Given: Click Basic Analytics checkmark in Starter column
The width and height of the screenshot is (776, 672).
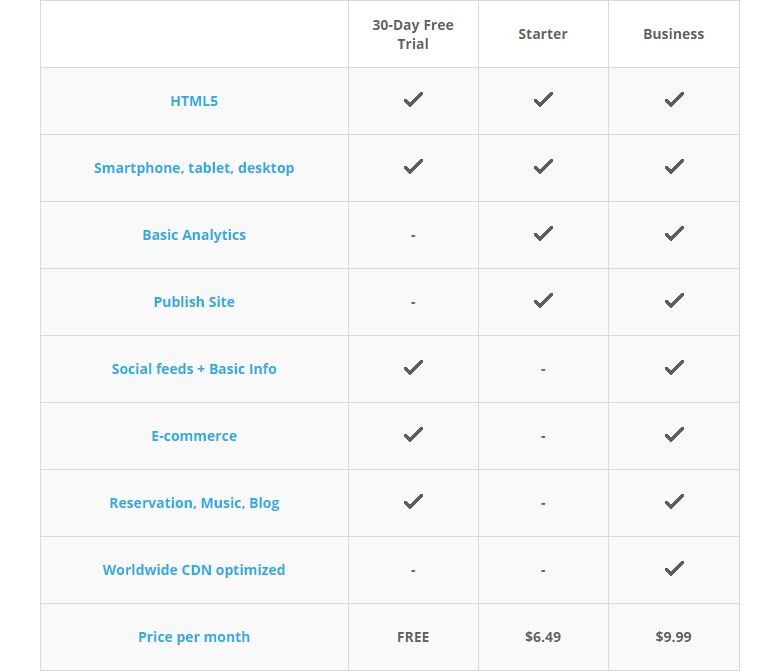Looking at the screenshot, I should pyautogui.click(x=543, y=234).
